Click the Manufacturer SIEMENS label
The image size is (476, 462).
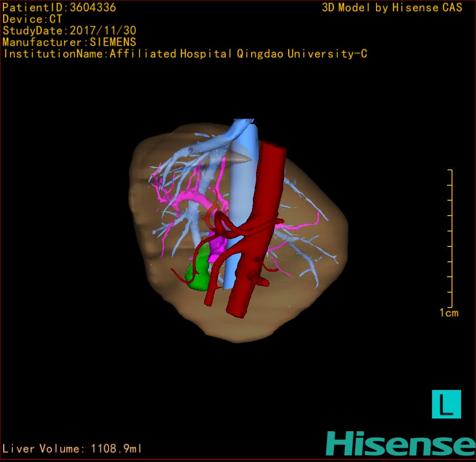pyautogui.click(x=69, y=42)
